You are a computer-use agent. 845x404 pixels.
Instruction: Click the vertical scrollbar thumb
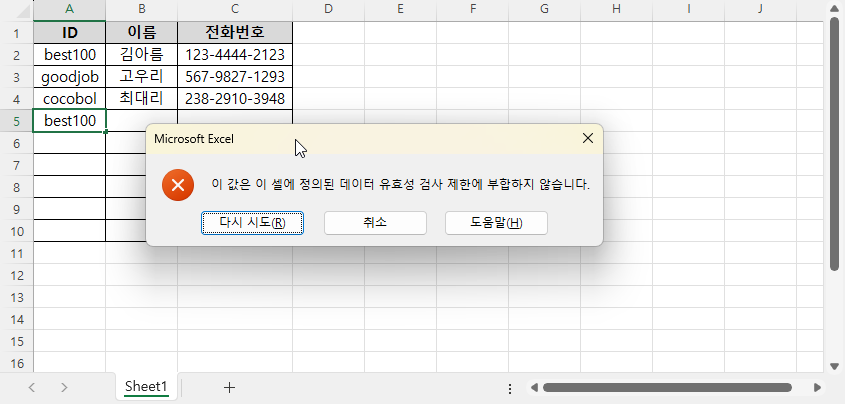pos(835,144)
